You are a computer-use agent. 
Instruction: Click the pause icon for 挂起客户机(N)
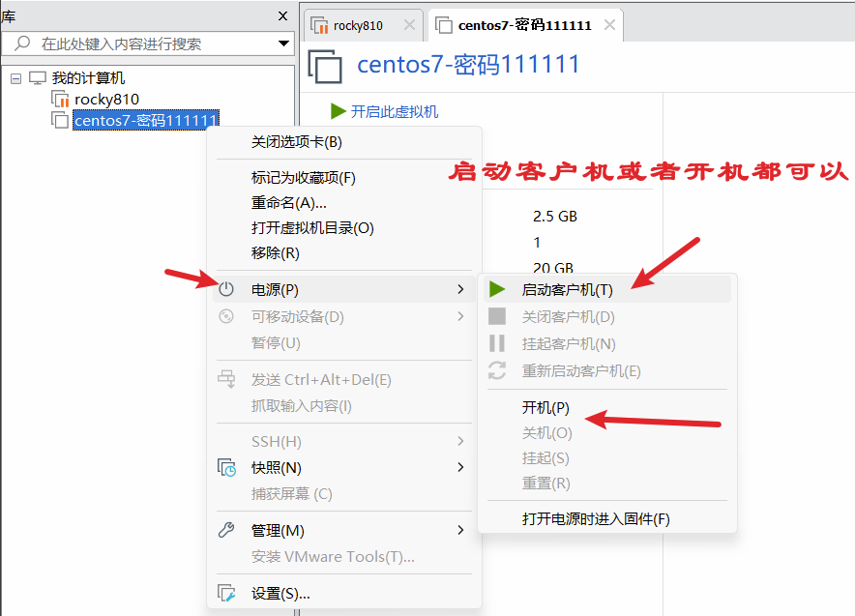(497, 343)
